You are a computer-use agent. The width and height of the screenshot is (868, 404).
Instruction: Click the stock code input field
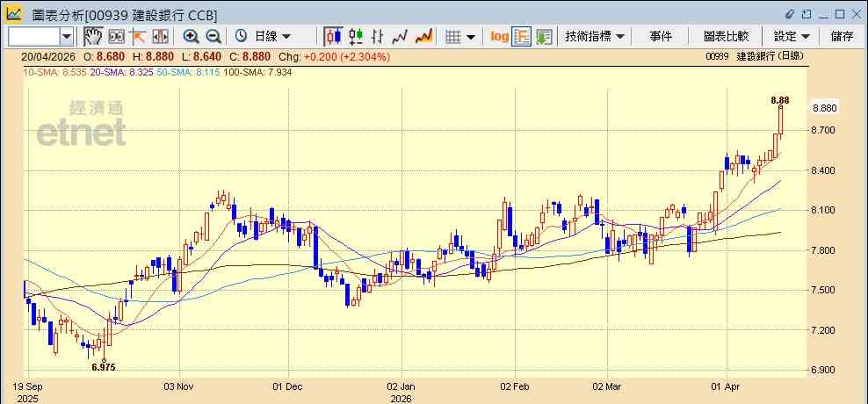(x=34, y=37)
